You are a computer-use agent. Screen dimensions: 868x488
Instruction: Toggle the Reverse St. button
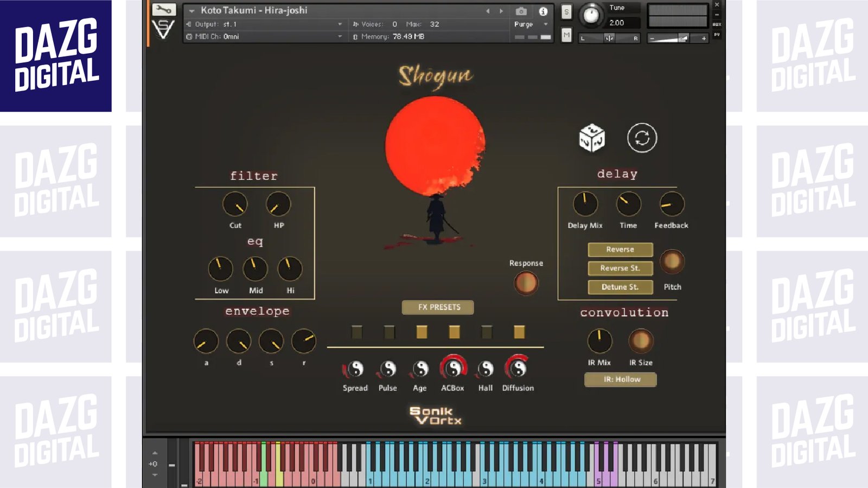tap(620, 268)
